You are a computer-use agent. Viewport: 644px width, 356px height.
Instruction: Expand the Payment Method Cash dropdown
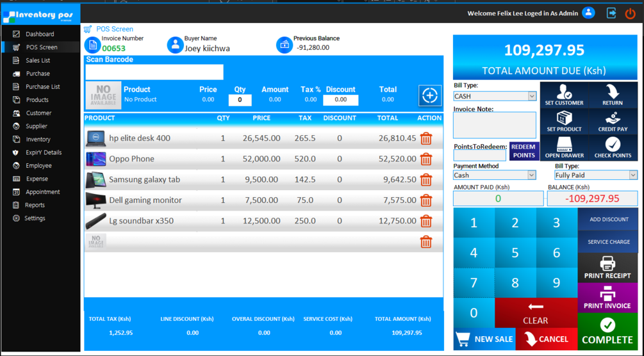coord(531,175)
